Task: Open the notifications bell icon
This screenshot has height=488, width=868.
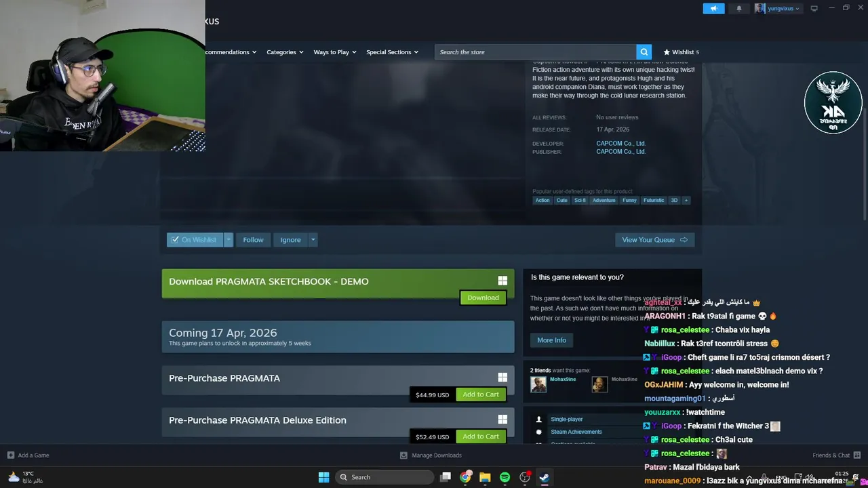Action: click(739, 8)
